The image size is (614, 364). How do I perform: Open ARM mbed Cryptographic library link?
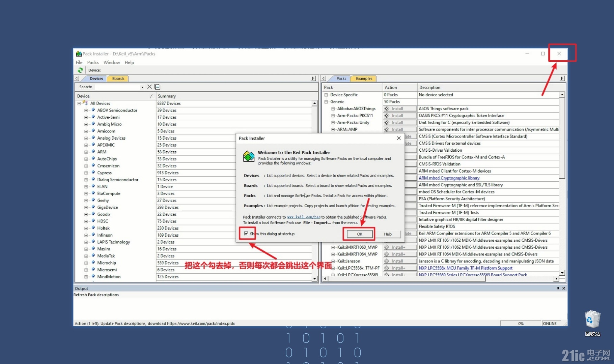pyautogui.click(x=449, y=178)
